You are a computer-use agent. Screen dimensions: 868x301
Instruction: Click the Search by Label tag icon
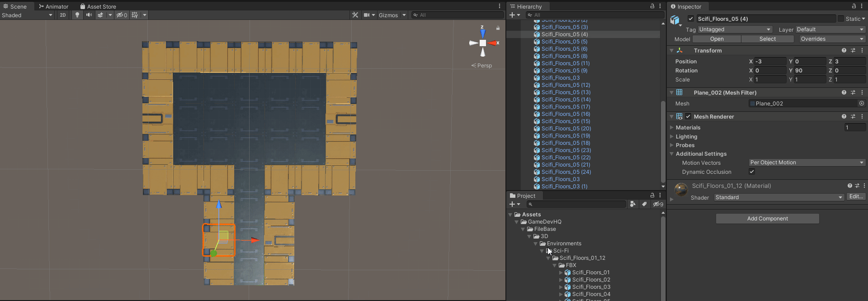click(644, 204)
